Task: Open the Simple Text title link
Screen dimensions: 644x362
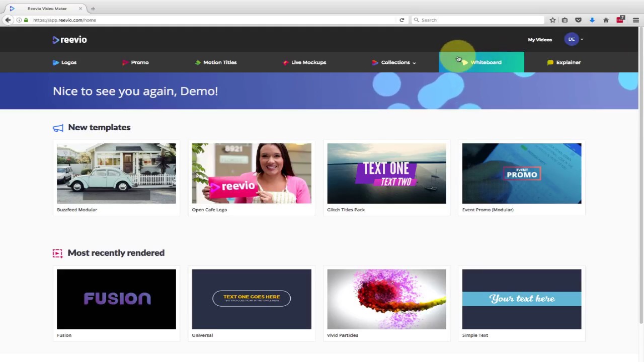Action: click(x=475, y=335)
